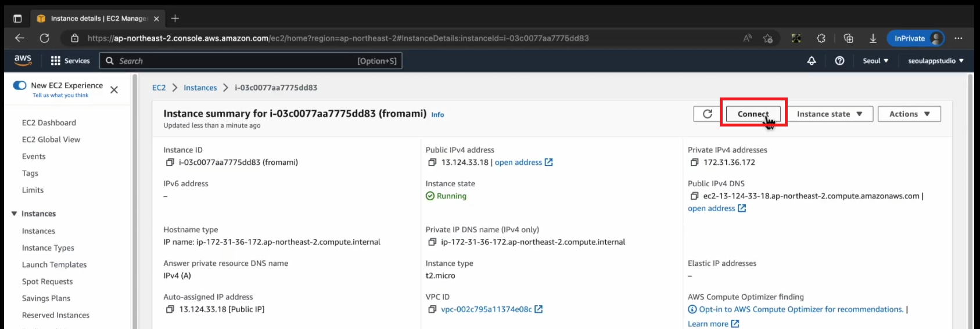Image resolution: width=980 pixels, height=329 pixels.
Task: Open the Instance state dropdown
Action: point(830,114)
